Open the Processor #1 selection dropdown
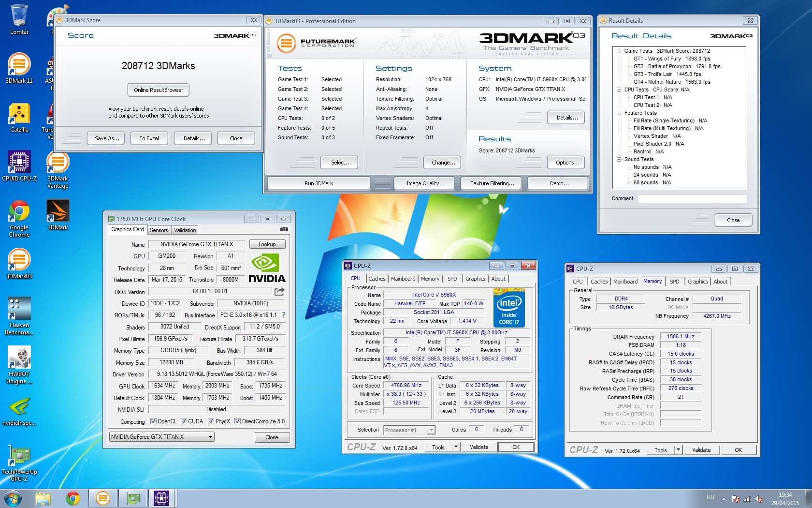The image size is (812, 508). pyautogui.click(x=409, y=430)
